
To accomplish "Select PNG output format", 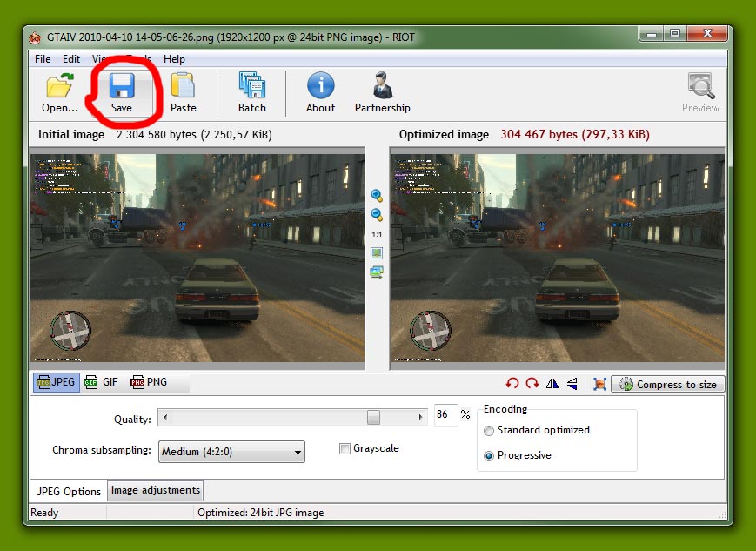I will coord(149,382).
